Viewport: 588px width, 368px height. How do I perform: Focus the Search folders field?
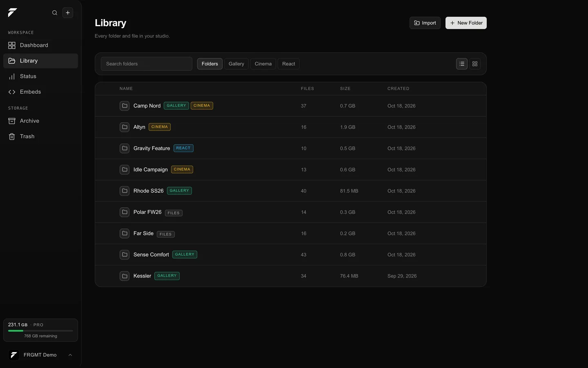click(x=147, y=64)
